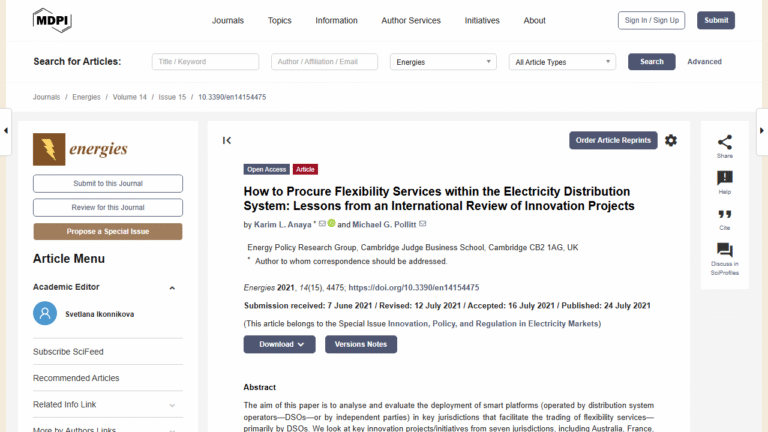
Task: Open the Cite quotation icon
Action: tap(724, 215)
